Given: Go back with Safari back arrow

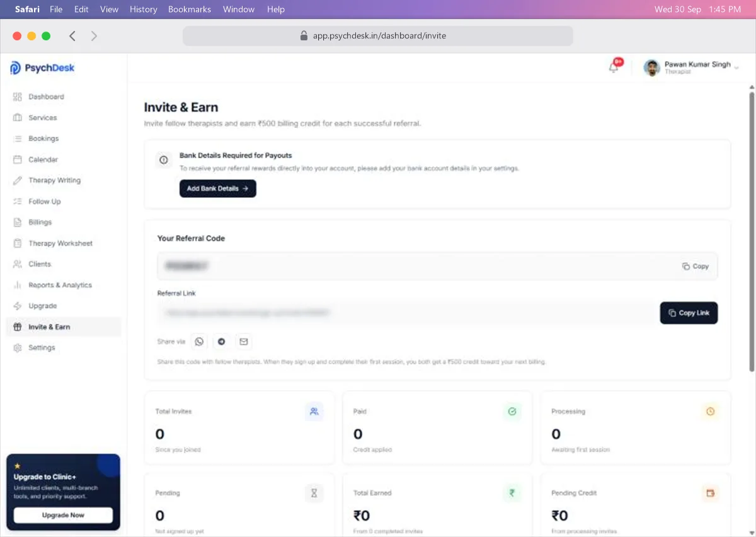Looking at the screenshot, I should (72, 36).
